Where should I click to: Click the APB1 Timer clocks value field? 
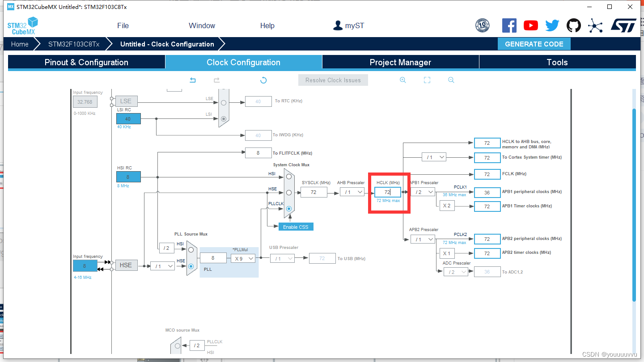pos(487,206)
